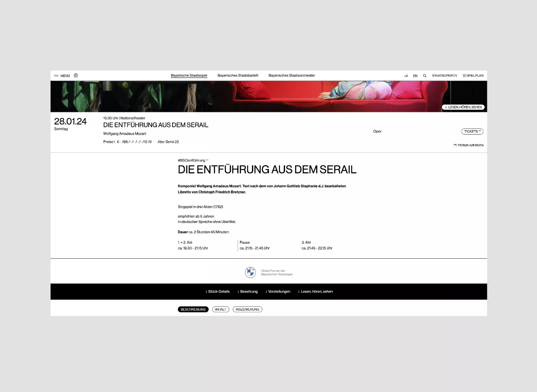Open the SPIELPLAN calendar
Image resolution: width=537 pixels, height=392 pixels.
point(473,76)
